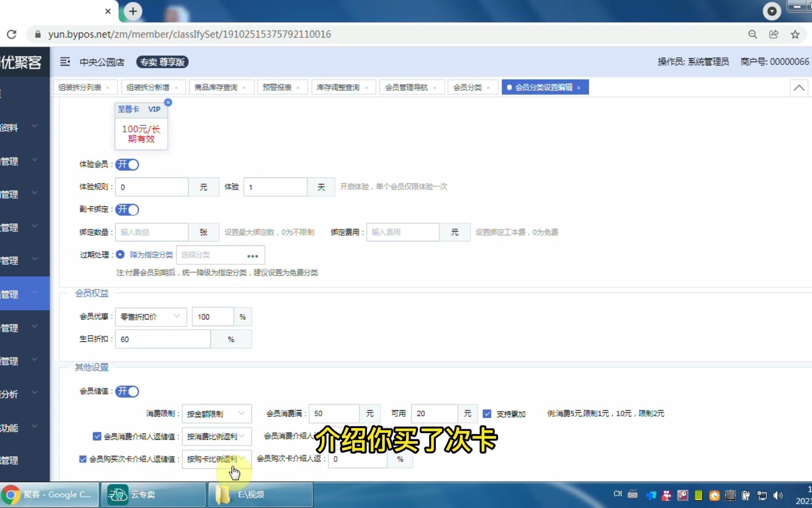This screenshot has height=508, width=812.
Task: Open Google Chrome from the taskbar
Action: click(49, 495)
